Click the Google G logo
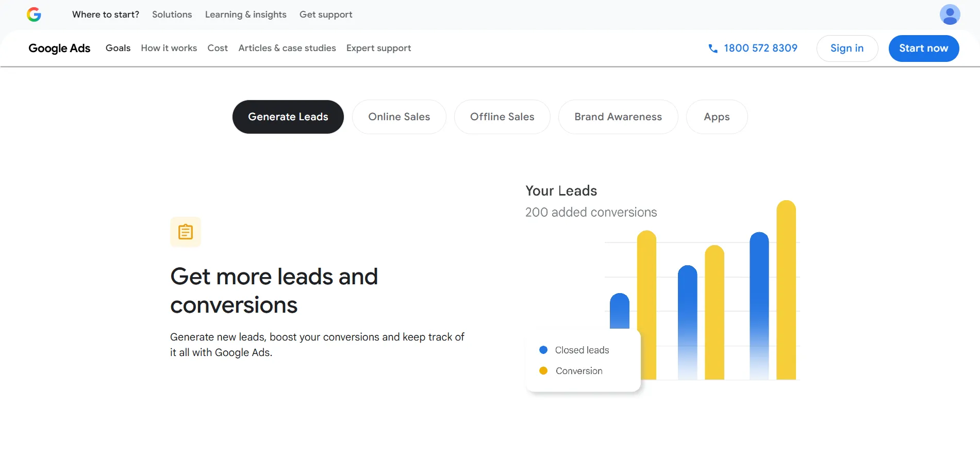 34,14
